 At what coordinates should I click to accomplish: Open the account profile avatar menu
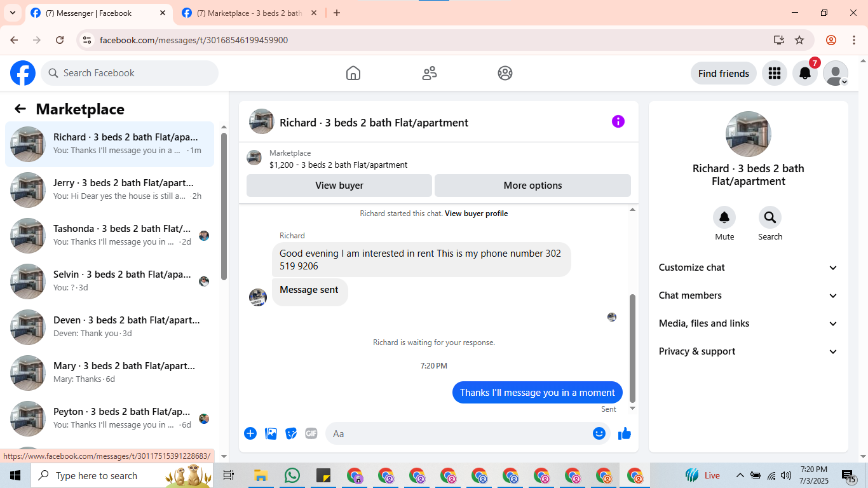[836, 73]
